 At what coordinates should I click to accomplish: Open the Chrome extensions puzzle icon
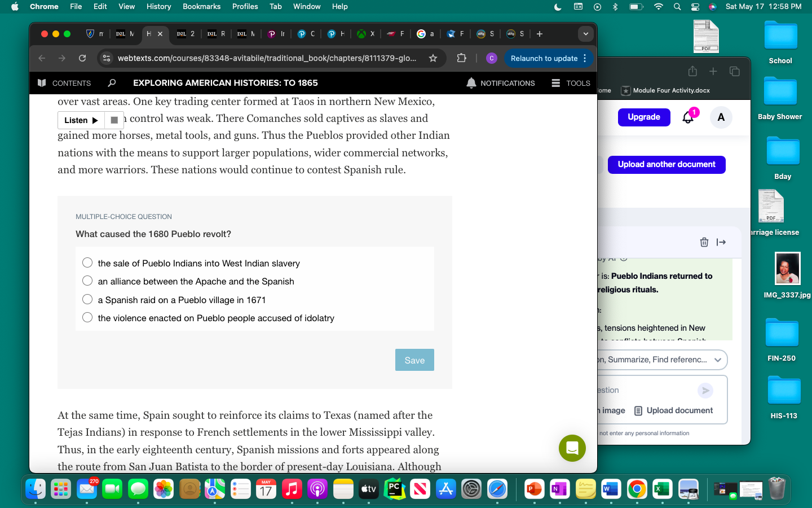click(462, 58)
